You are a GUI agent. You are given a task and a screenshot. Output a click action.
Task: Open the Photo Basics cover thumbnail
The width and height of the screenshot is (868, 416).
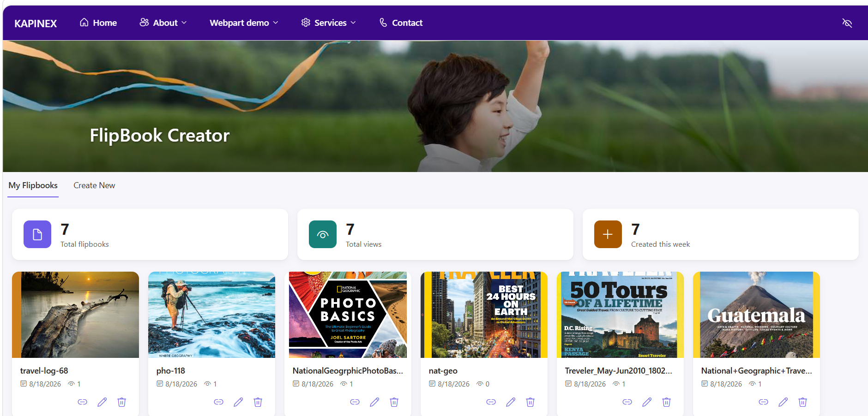coord(348,315)
